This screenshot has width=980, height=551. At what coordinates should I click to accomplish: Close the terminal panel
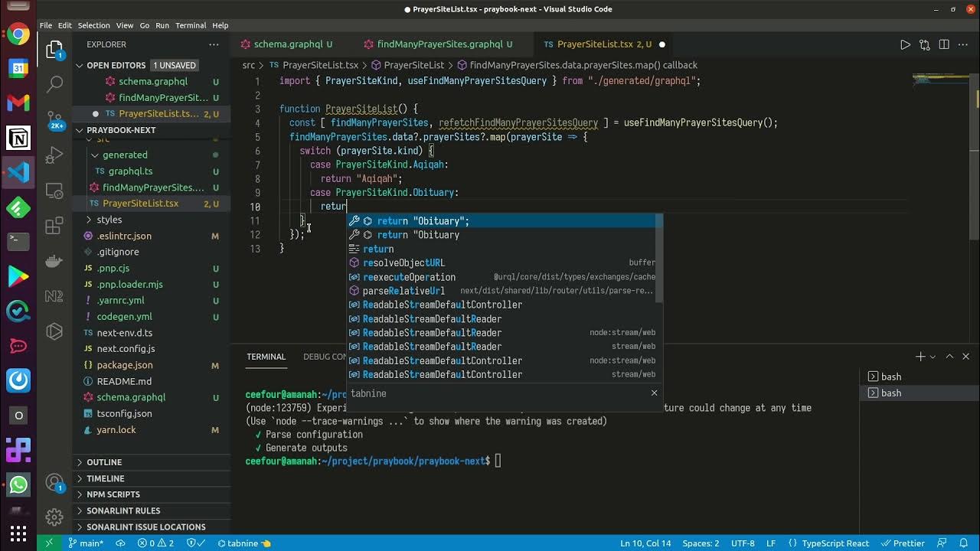click(x=965, y=357)
